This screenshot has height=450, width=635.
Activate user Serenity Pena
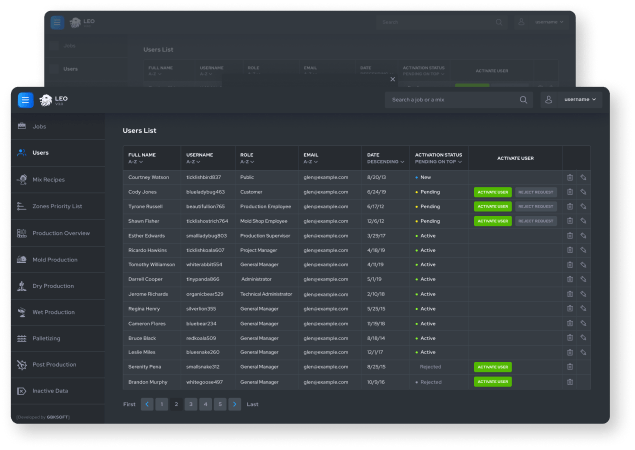[x=493, y=367]
